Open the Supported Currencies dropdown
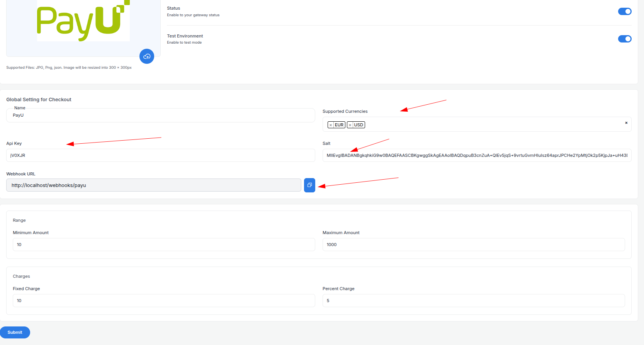 [477, 124]
